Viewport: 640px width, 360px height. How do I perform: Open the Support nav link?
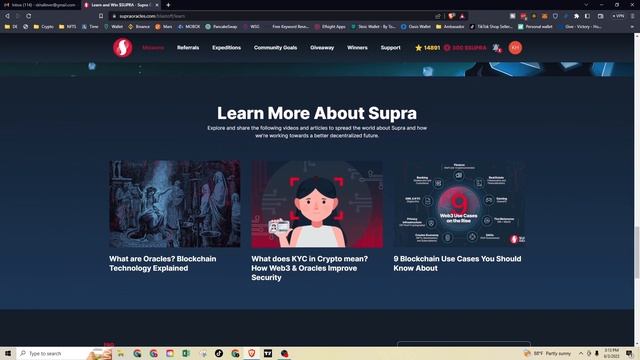tap(390, 48)
